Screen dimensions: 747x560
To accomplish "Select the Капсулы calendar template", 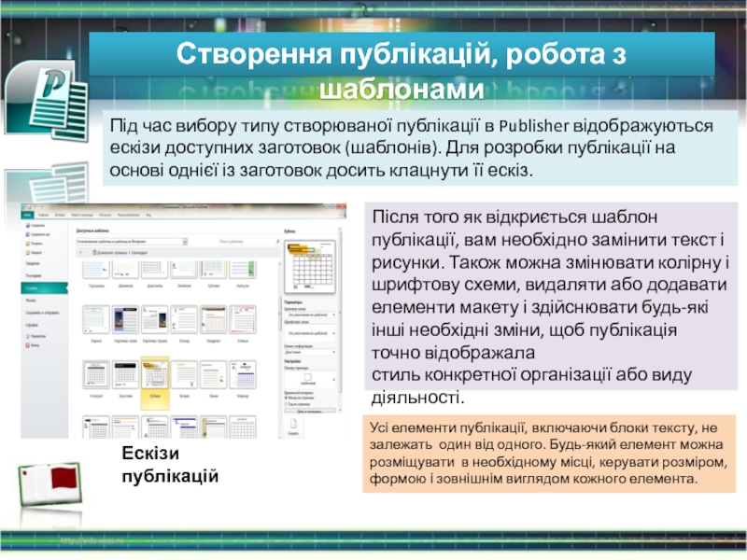I will point(243,270).
